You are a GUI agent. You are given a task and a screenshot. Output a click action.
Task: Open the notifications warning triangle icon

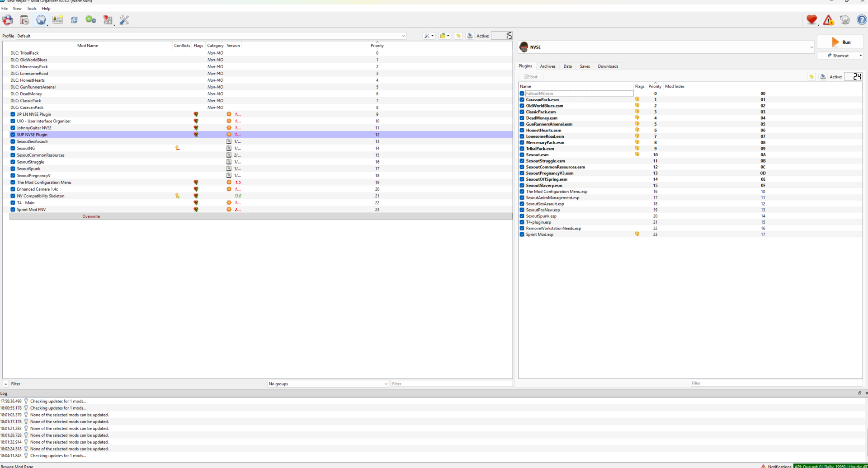coord(828,20)
